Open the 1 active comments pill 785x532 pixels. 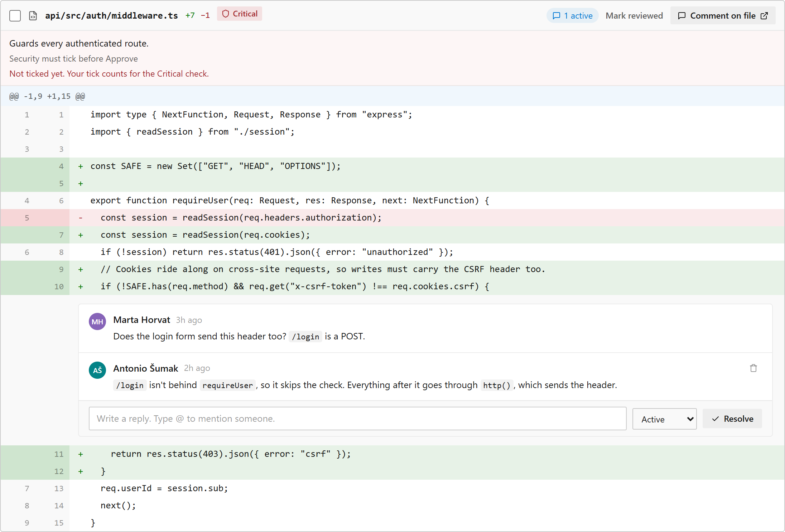(572, 16)
